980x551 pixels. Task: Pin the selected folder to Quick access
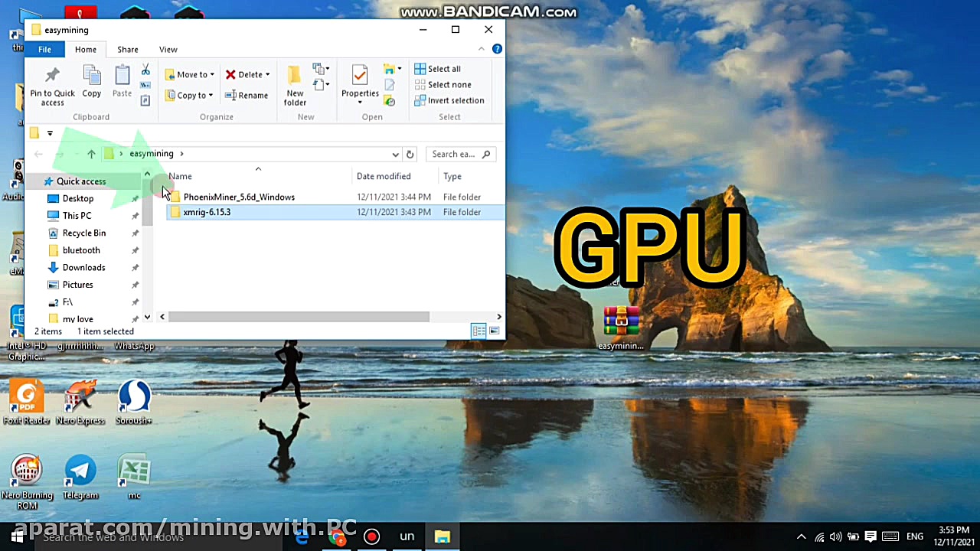point(52,86)
